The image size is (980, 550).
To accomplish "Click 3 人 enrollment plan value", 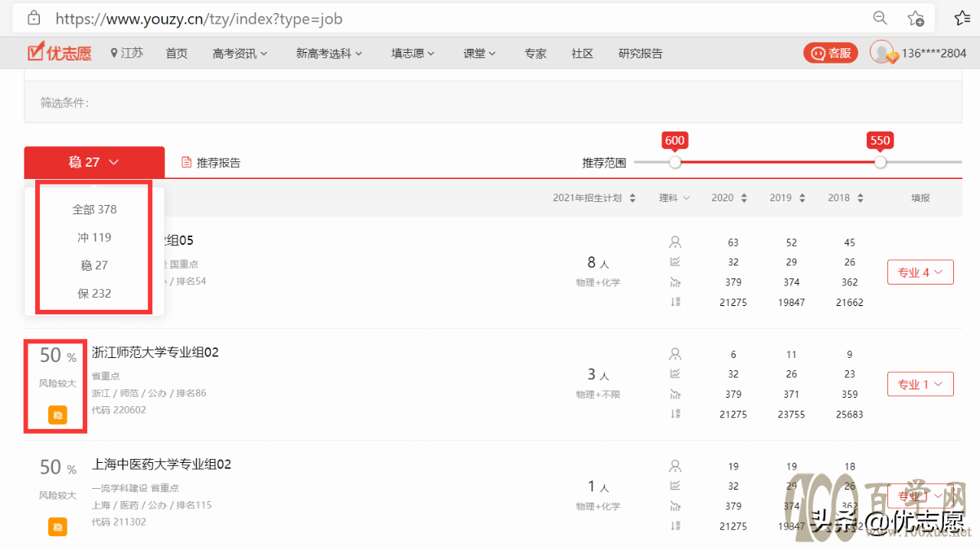I will pos(598,375).
